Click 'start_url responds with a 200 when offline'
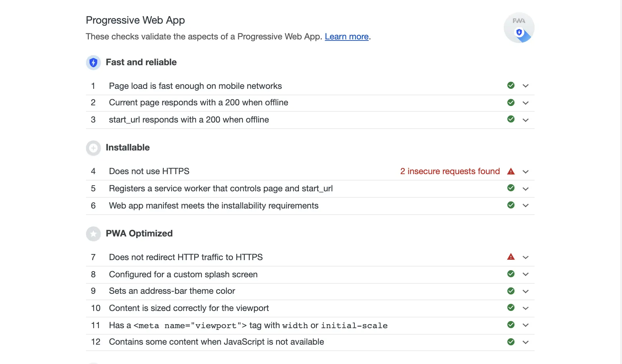 click(189, 120)
